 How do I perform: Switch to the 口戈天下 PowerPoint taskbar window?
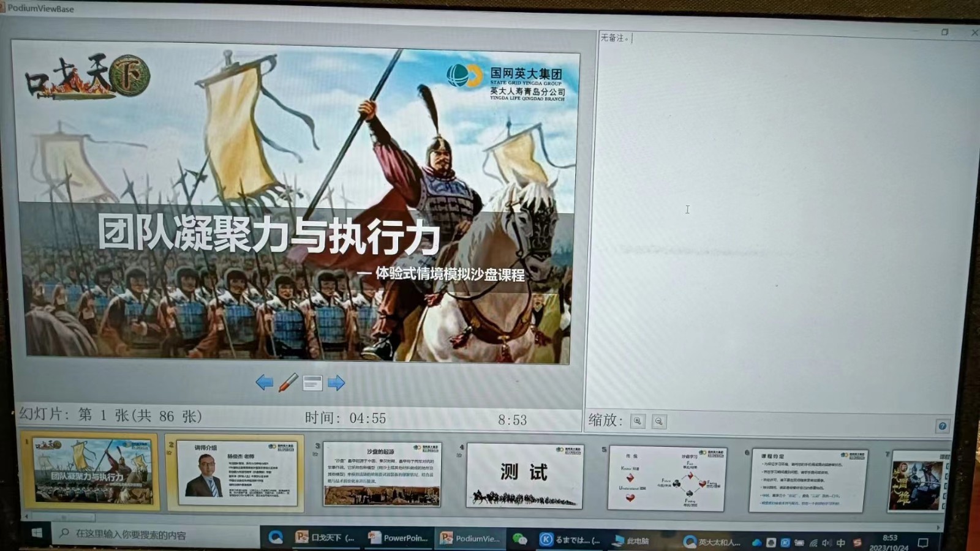point(326,538)
